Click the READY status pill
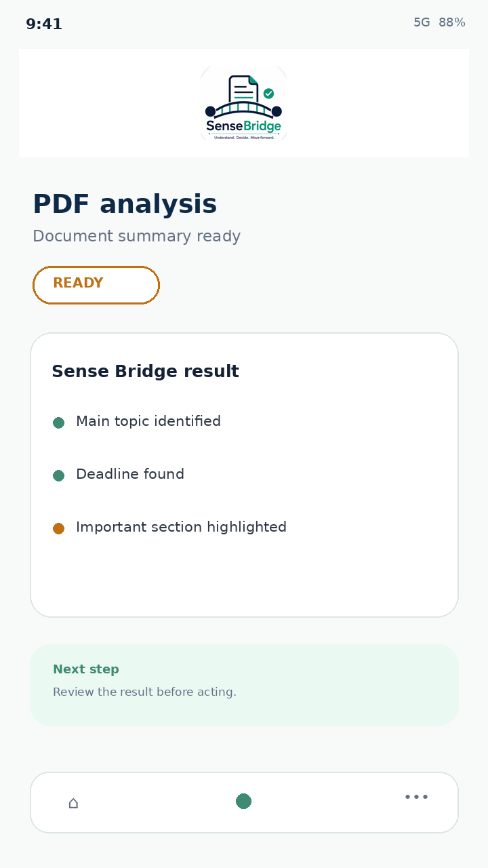The image size is (488, 868). click(96, 285)
